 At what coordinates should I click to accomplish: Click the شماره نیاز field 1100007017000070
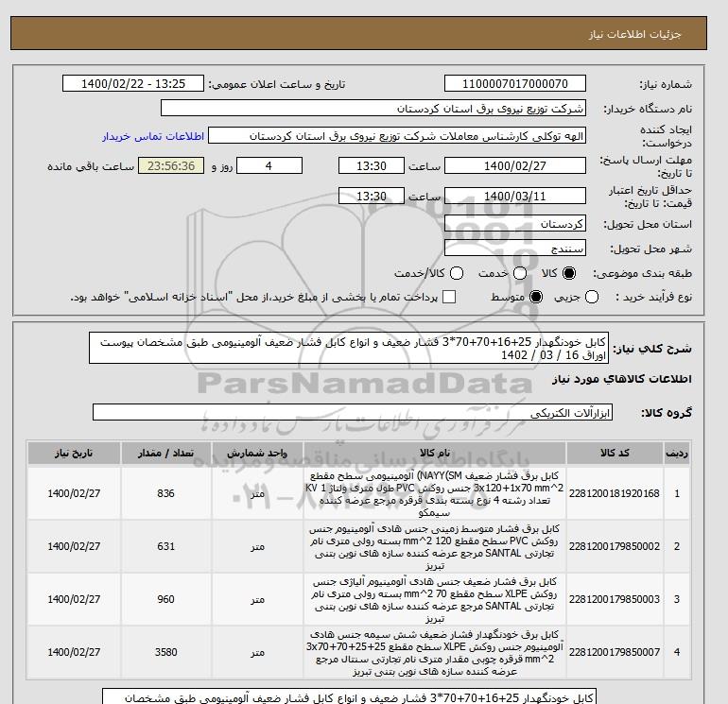515,83
